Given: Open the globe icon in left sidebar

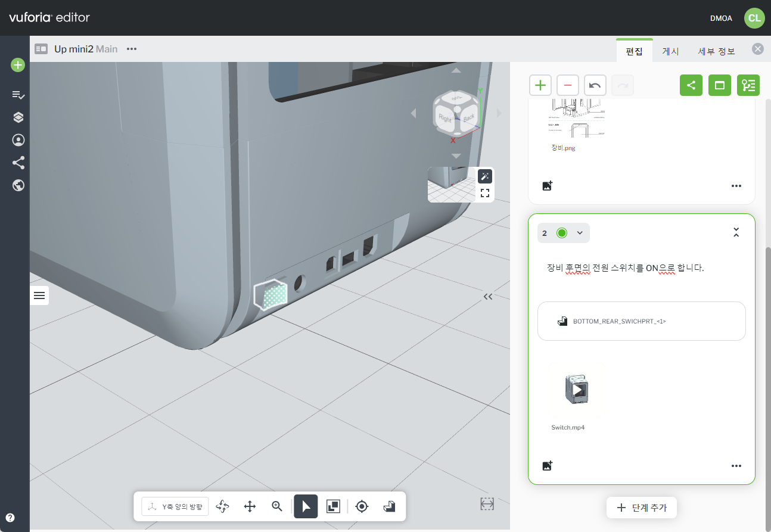Looking at the screenshot, I should click(18, 185).
